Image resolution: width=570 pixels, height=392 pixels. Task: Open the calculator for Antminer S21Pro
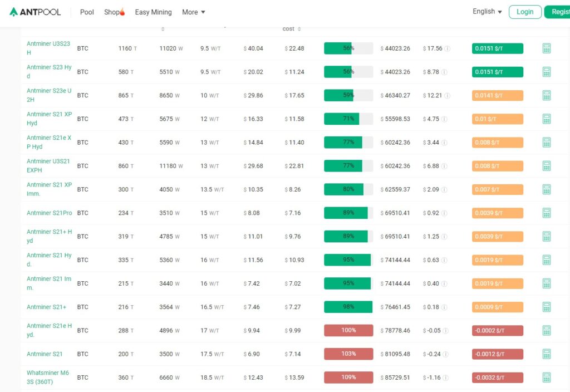(546, 213)
